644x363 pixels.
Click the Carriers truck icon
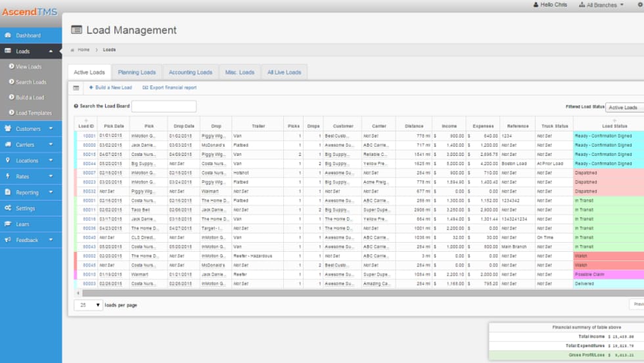[x=7, y=145]
